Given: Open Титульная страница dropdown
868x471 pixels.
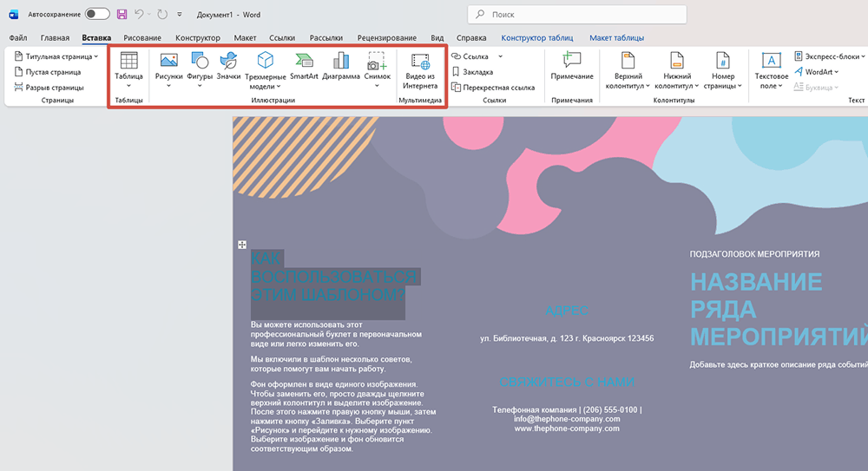Looking at the screenshot, I should [x=56, y=56].
